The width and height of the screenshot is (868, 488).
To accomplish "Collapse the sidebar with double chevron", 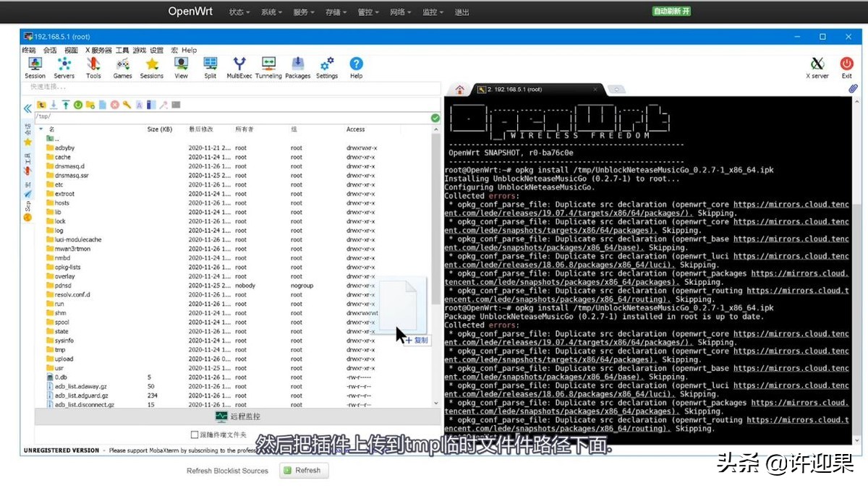I will pos(27,108).
